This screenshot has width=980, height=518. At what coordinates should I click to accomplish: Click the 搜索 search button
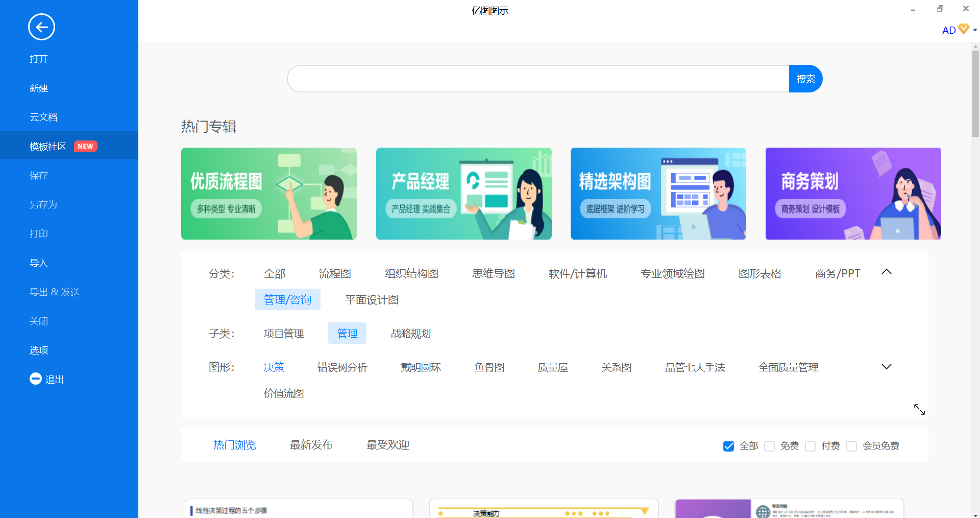[x=805, y=79]
